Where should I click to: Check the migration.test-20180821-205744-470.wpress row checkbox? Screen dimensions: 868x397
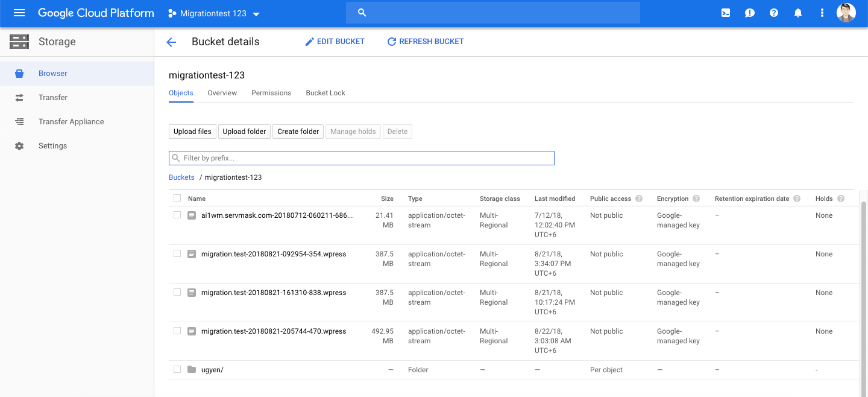(177, 331)
